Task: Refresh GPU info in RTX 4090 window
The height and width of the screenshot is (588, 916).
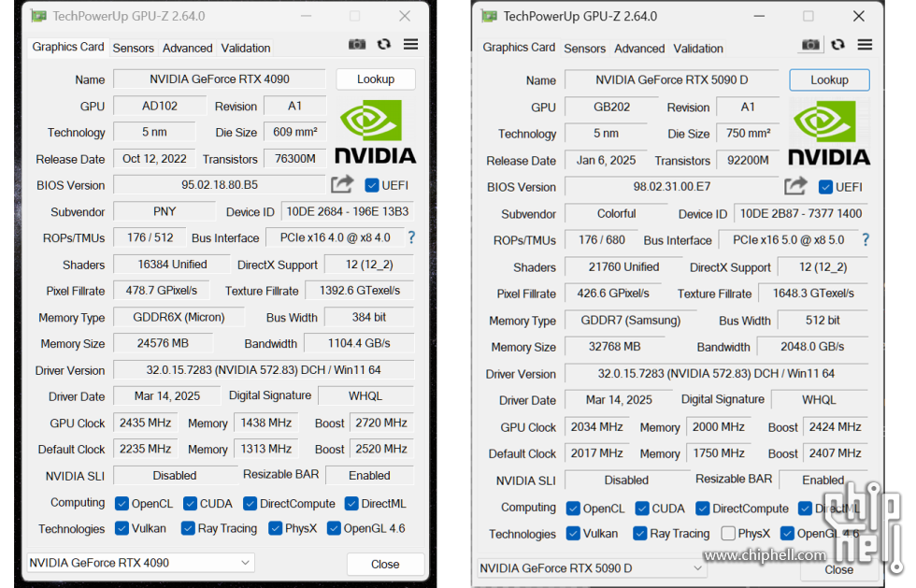Action: (384, 45)
